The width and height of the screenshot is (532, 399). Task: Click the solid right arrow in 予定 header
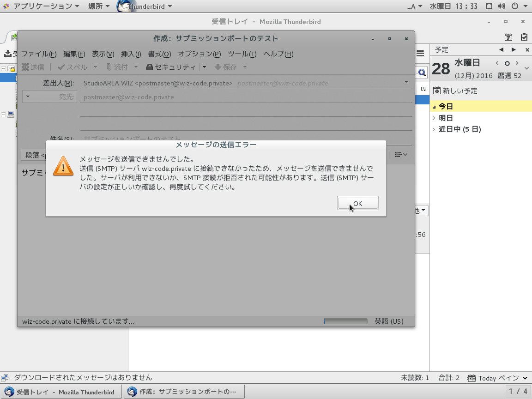tap(514, 49)
